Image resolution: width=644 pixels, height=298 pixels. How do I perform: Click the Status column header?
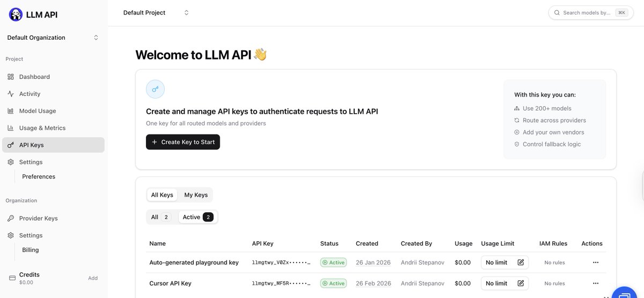[x=330, y=243]
